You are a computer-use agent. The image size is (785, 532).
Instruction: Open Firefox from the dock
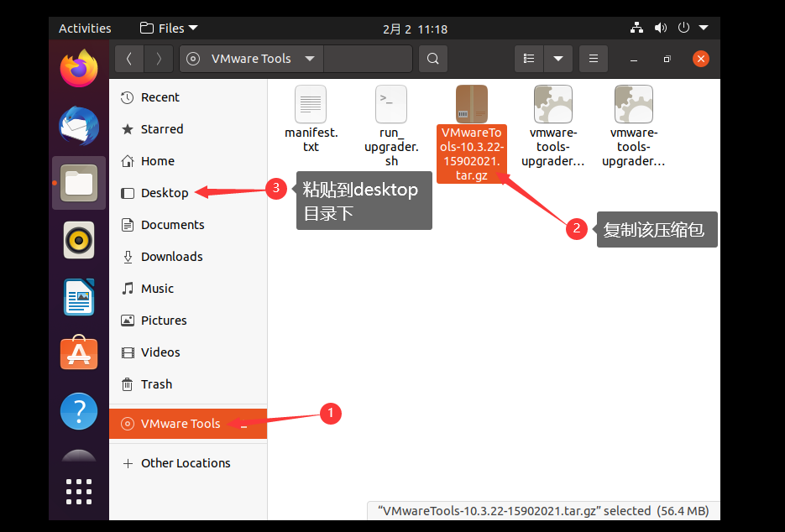[78, 68]
